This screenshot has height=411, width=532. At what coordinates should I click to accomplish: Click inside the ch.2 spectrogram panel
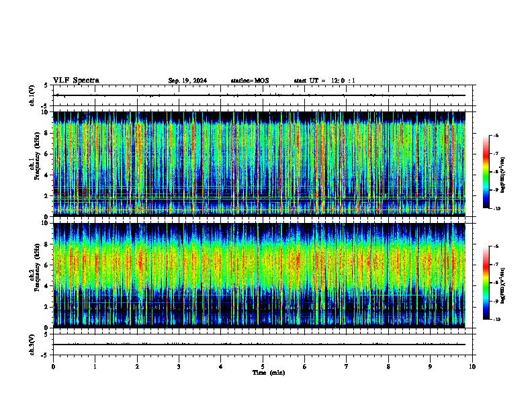point(259,275)
